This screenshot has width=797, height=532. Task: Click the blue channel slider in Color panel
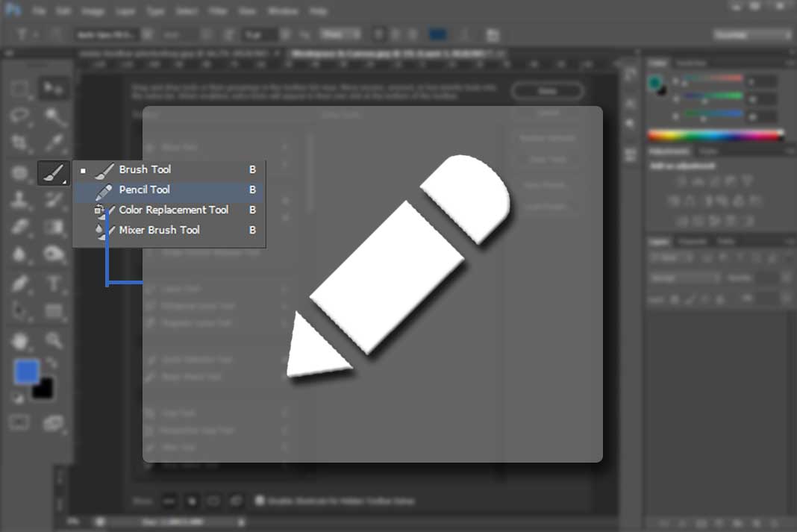coord(713,115)
